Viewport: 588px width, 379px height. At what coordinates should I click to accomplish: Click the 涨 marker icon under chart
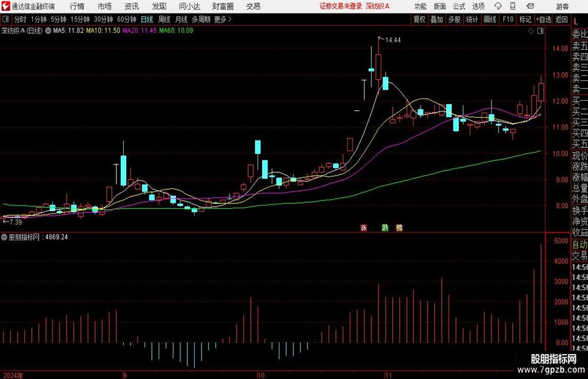coord(363,227)
